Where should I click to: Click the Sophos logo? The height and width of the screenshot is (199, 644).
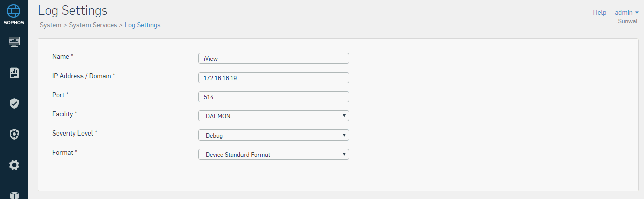click(x=14, y=14)
